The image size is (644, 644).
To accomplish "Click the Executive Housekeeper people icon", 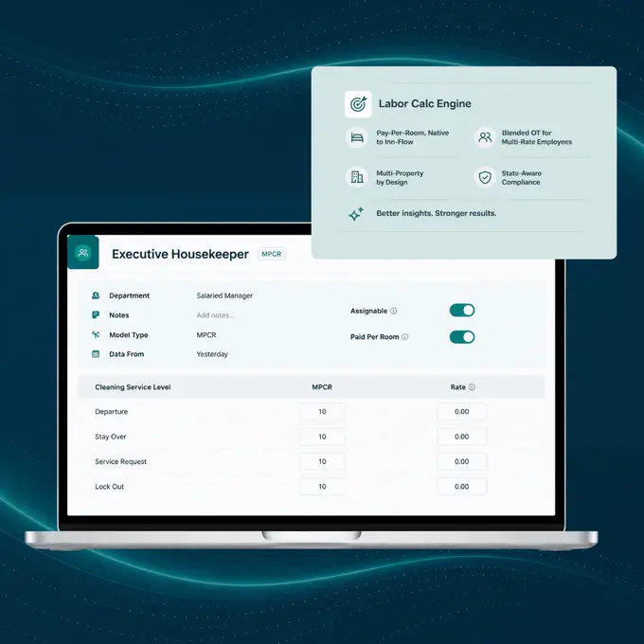I will [x=83, y=252].
